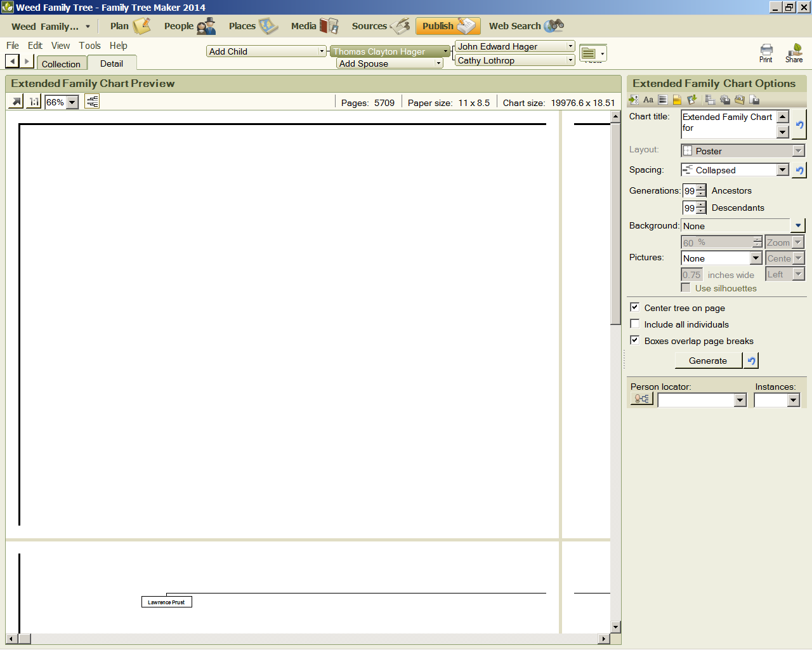812x650 pixels.
Task: Select 'Thomas Clayton Hager' in mini navigation
Action: pos(379,51)
